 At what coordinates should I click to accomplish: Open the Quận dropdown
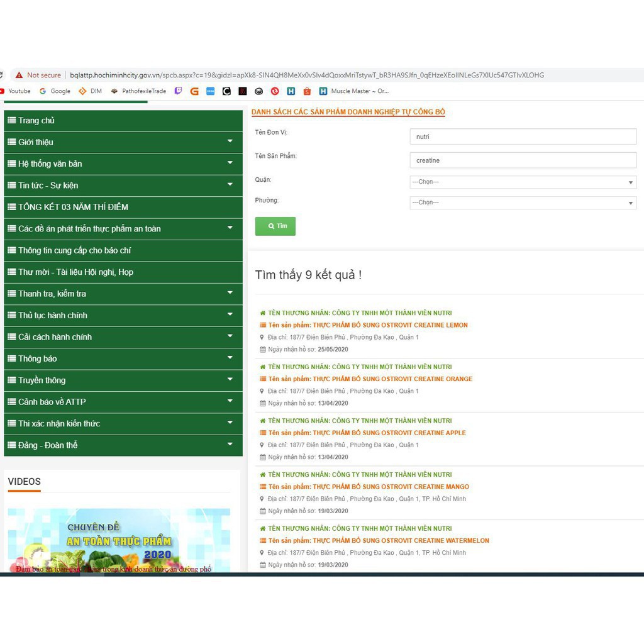tap(523, 182)
